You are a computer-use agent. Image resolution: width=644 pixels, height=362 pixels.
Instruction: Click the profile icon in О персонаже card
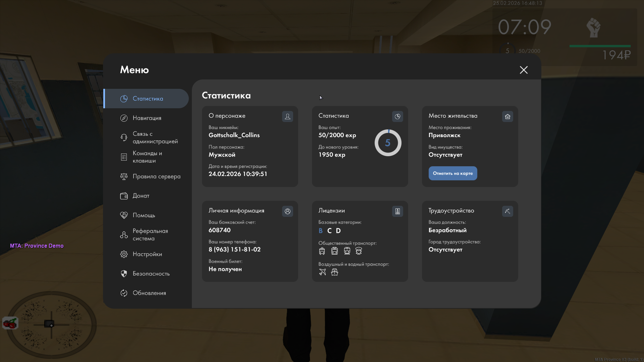(x=287, y=116)
